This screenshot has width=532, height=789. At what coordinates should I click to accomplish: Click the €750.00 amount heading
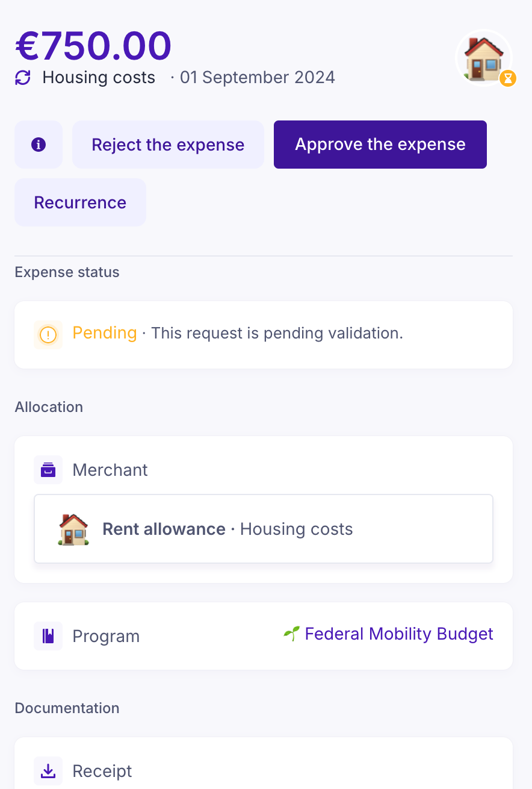[x=94, y=46]
